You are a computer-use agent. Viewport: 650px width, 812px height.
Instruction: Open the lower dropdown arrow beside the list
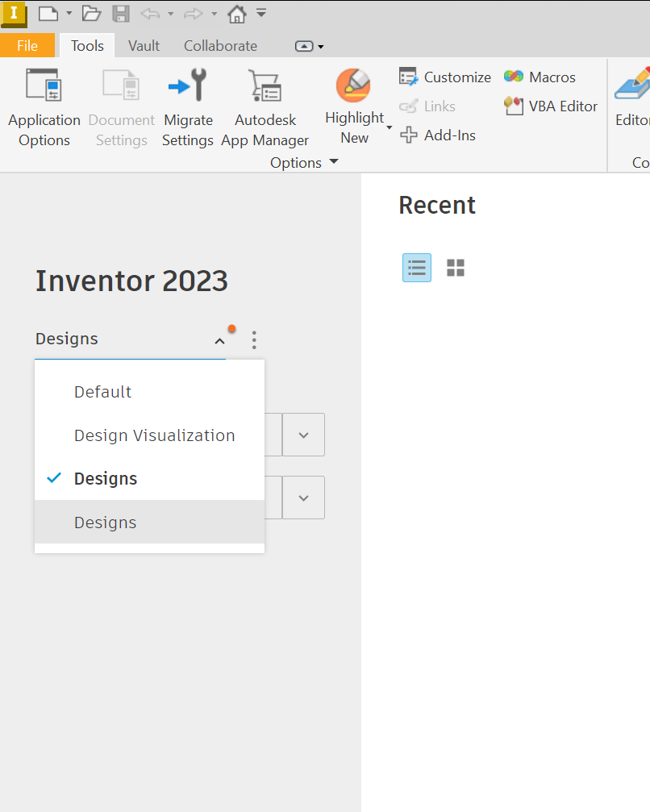(303, 498)
